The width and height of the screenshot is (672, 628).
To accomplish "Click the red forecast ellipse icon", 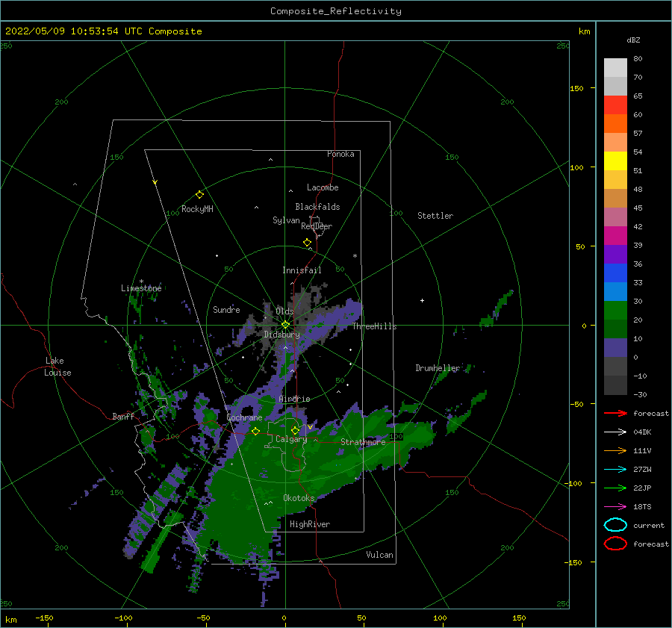I will click(615, 544).
